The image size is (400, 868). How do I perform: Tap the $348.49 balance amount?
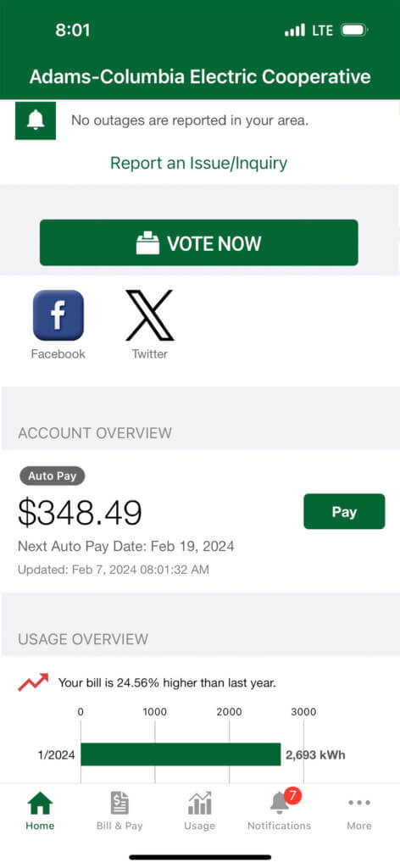[x=81, y=512]
